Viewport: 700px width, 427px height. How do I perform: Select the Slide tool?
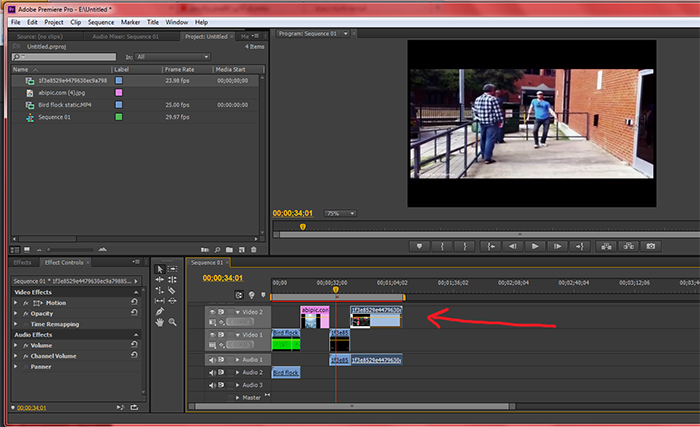[x=172, y=301]
